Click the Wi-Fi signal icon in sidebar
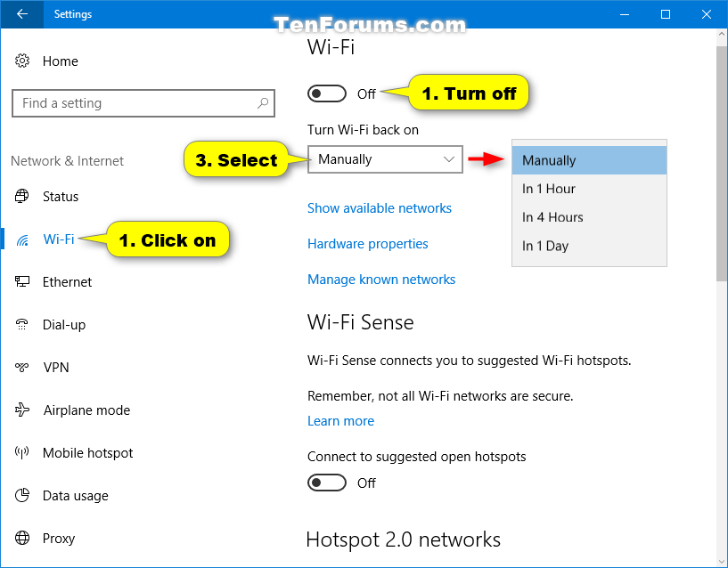 [x=21, y=239]
